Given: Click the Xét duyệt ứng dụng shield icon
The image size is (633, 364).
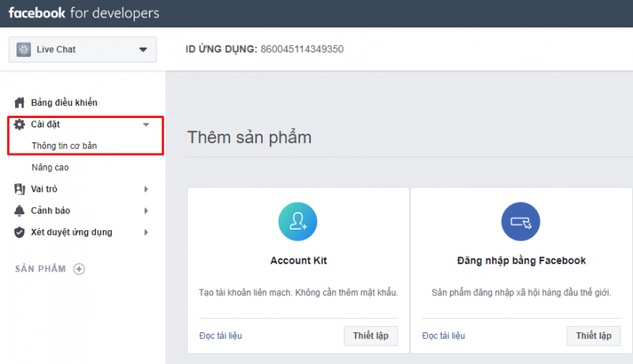Looking at the screenshot, I should coord(20,232).
